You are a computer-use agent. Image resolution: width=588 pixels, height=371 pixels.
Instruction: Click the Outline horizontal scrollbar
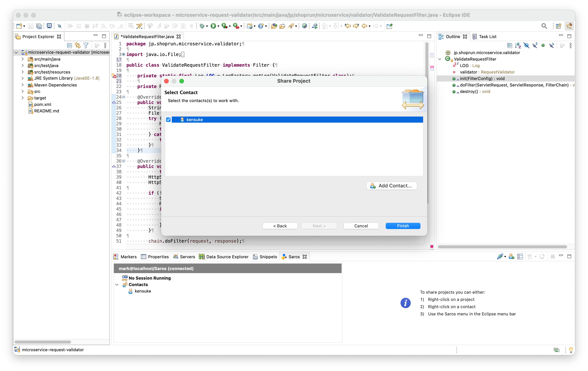(x=502, y=247)
